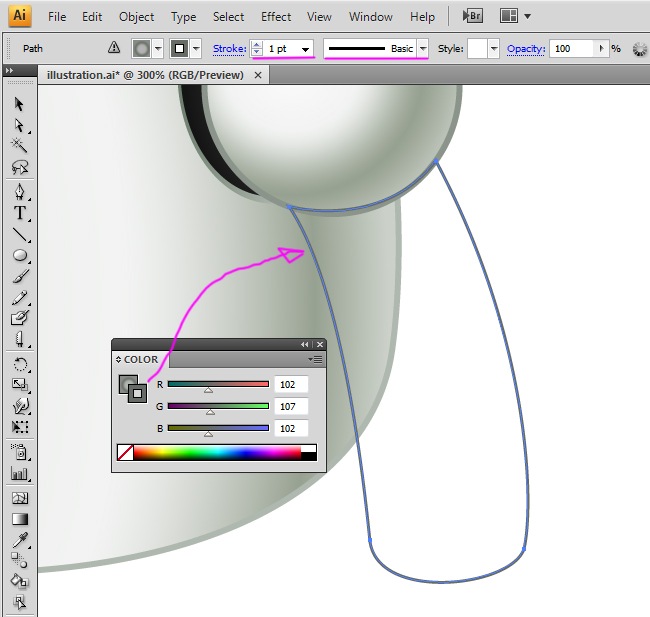Click the Illustrator Ai application logo

click(x=20, y=16)
